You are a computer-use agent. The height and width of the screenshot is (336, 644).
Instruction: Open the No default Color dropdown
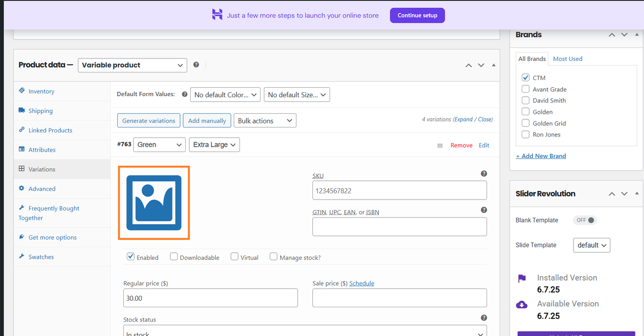[225, 94]
